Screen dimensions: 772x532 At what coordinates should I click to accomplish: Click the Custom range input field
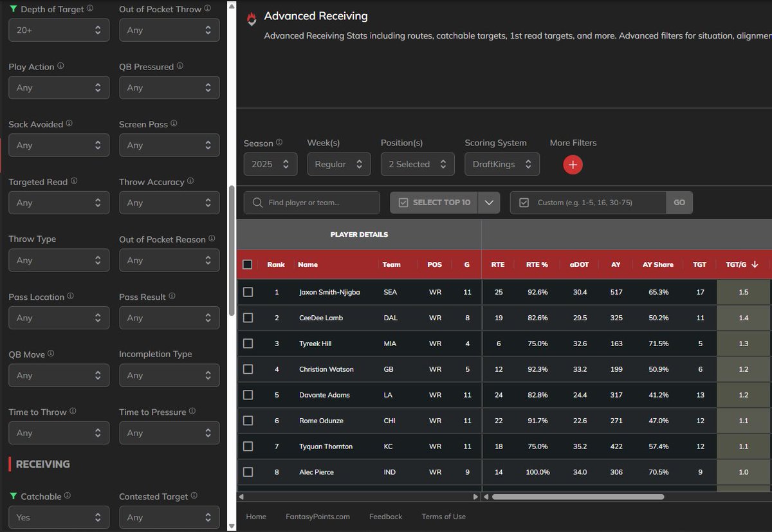[588, 203]
